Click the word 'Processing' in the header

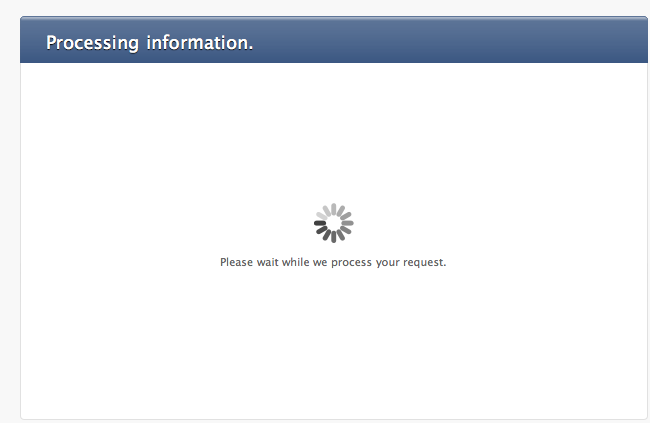92,43
